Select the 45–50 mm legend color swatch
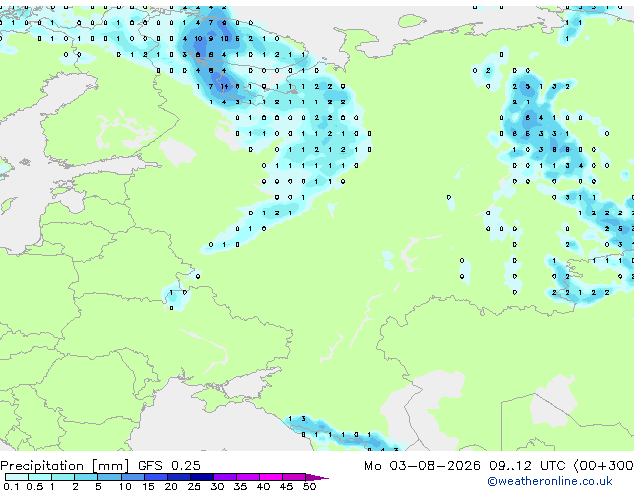 [294, 477]
